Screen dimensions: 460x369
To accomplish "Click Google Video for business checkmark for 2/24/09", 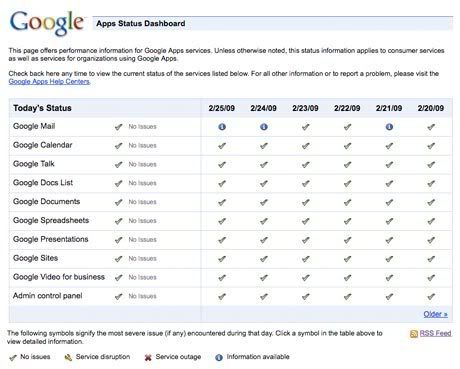I will [x=264, y=277].
